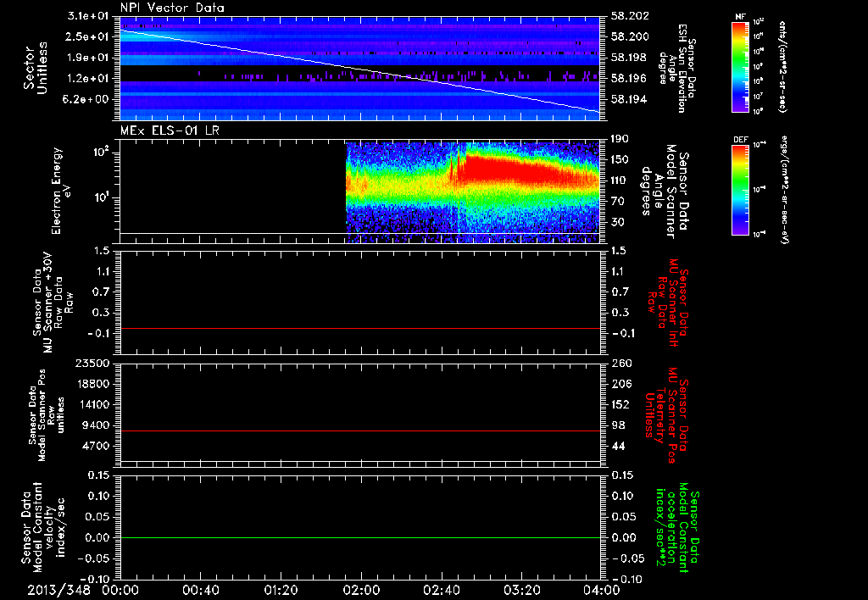Select the NF color scale bar
This screenshot has height=600, width=868.
point(740,66)
